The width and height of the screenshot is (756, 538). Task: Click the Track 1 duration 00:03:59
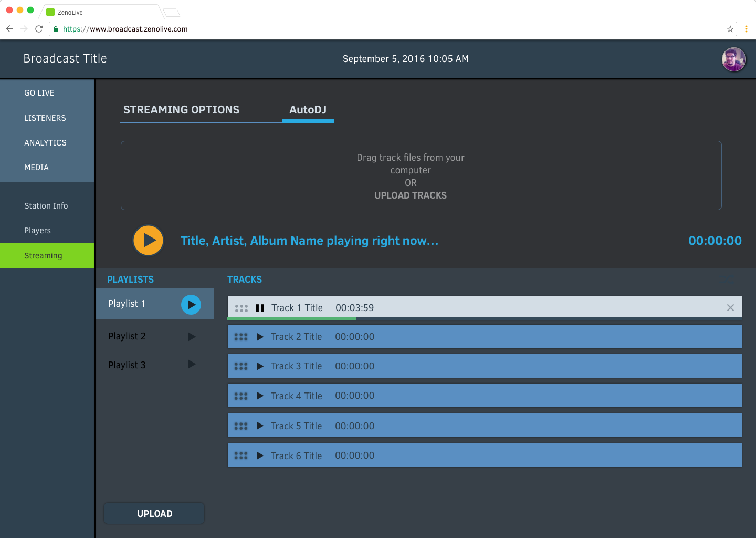click(x=355, y=308)
